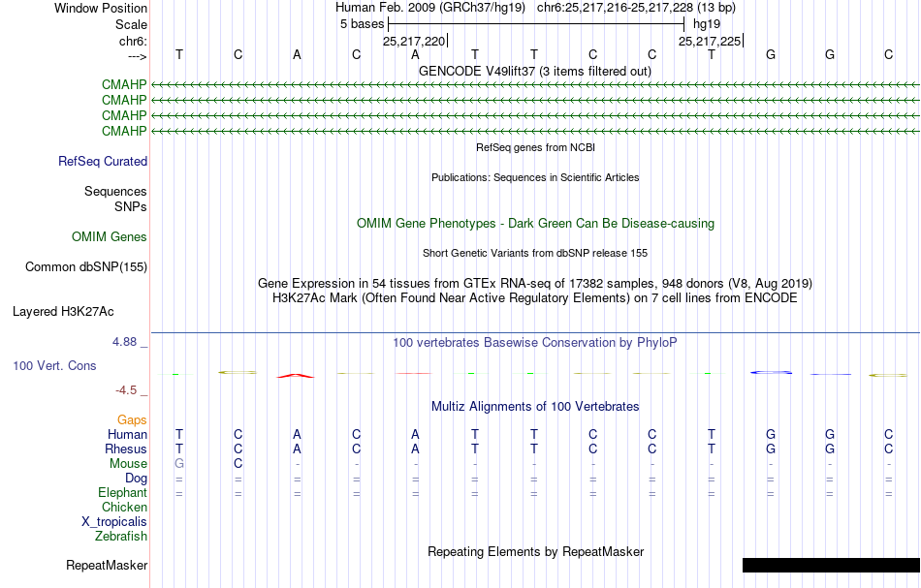This screenshot has height=588, width=921.
Task: Click the blue PhyloP conservation bar
Action: 772,373
